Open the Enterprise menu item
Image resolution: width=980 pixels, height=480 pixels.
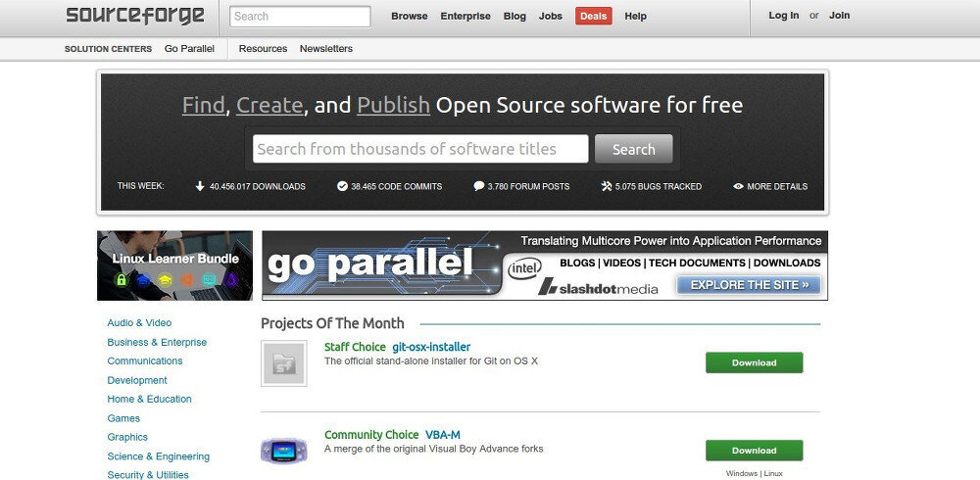(465, 17)
